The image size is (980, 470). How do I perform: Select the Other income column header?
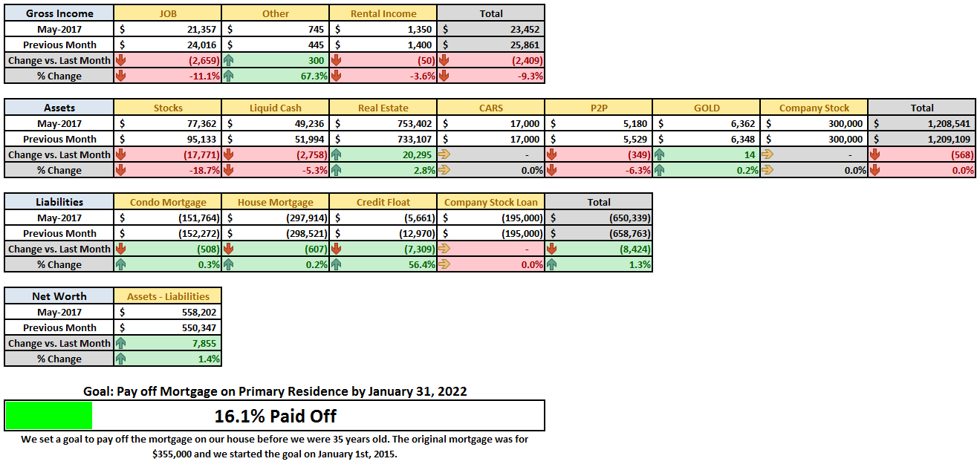[x=276, y=13]
